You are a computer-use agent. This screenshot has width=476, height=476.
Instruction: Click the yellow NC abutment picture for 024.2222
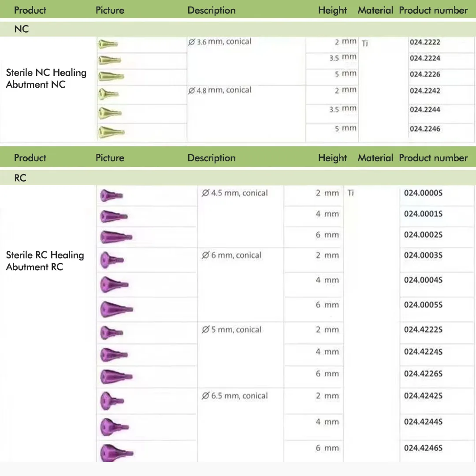(108, 45)
